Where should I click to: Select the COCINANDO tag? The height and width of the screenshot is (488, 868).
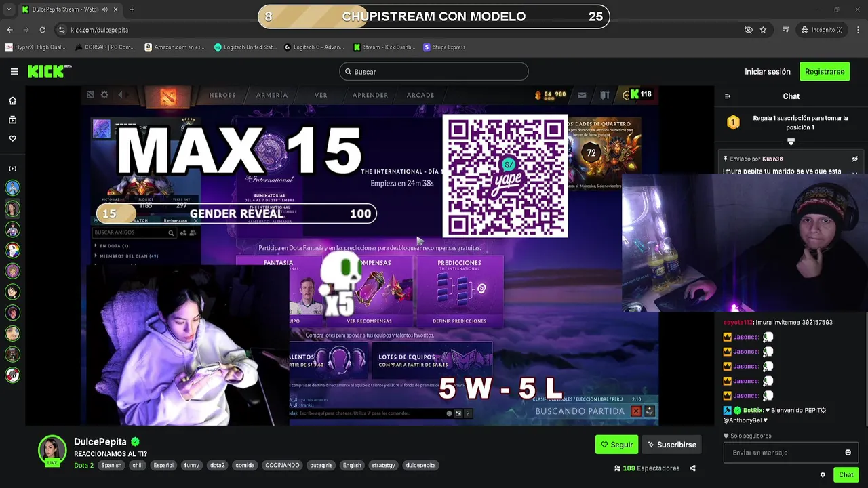[282, 466]
